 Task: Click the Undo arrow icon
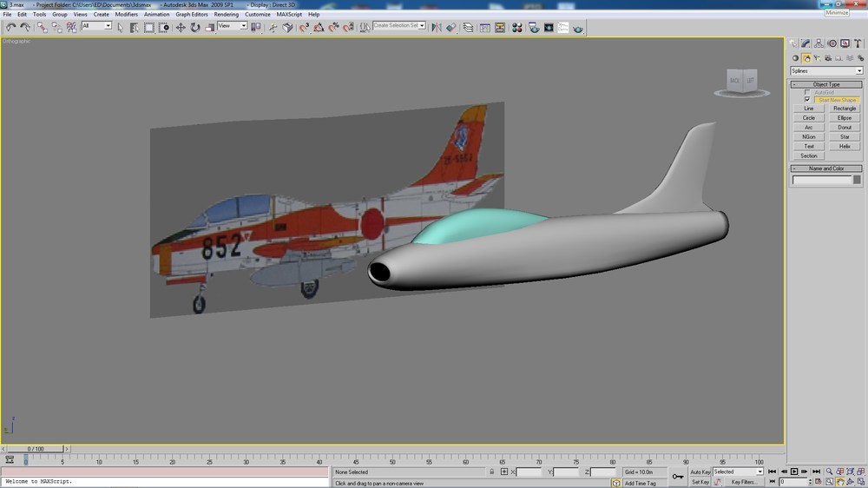(x=10, y=27)
